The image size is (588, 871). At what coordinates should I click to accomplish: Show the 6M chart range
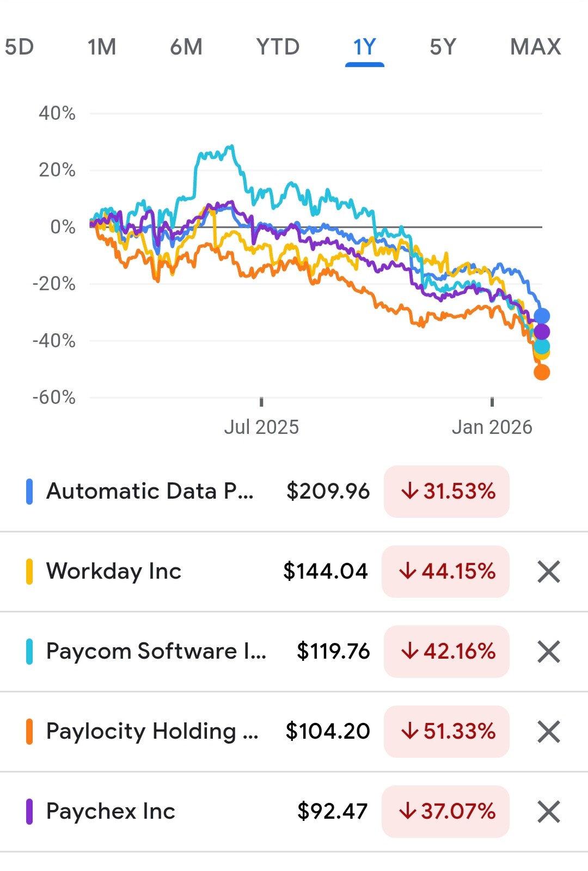(186, 47)
